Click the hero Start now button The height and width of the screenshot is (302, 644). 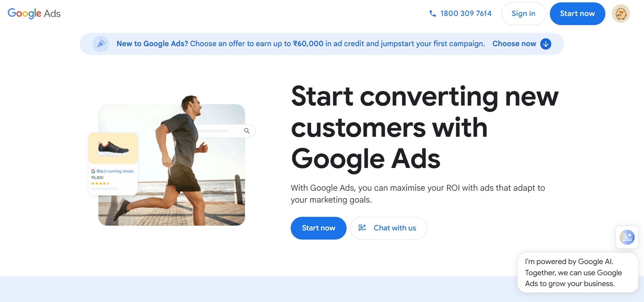click(318, 228)
